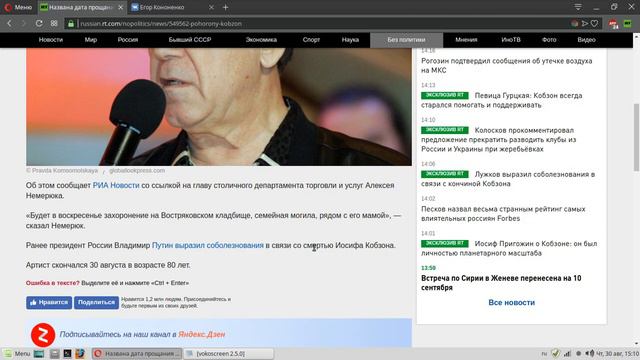Viewport: 640px width, 360px height.
Task: Open the Фото section
Action: click(x=549, y=40)
